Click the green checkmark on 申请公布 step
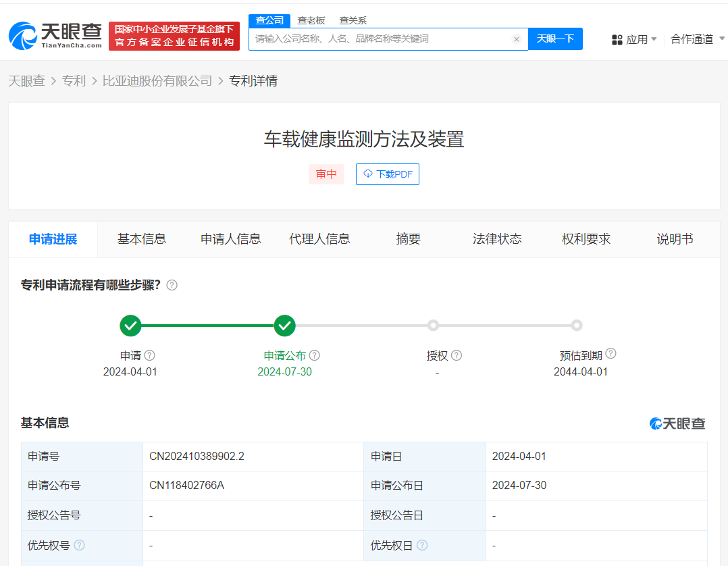Viewport: 728px width, 566px height. (284, 326)
